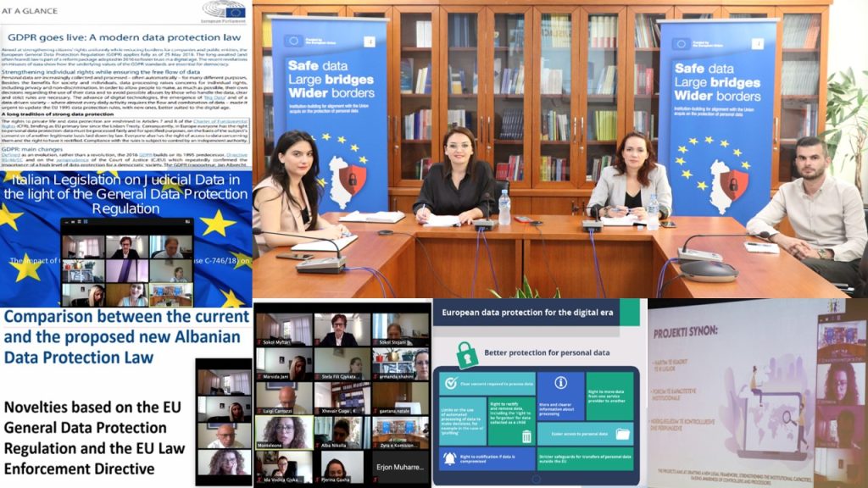This screenshot has width=868, height=488.
Task: Click the Pjerina Gaxha participant tile
Action: tap(342, 467)
